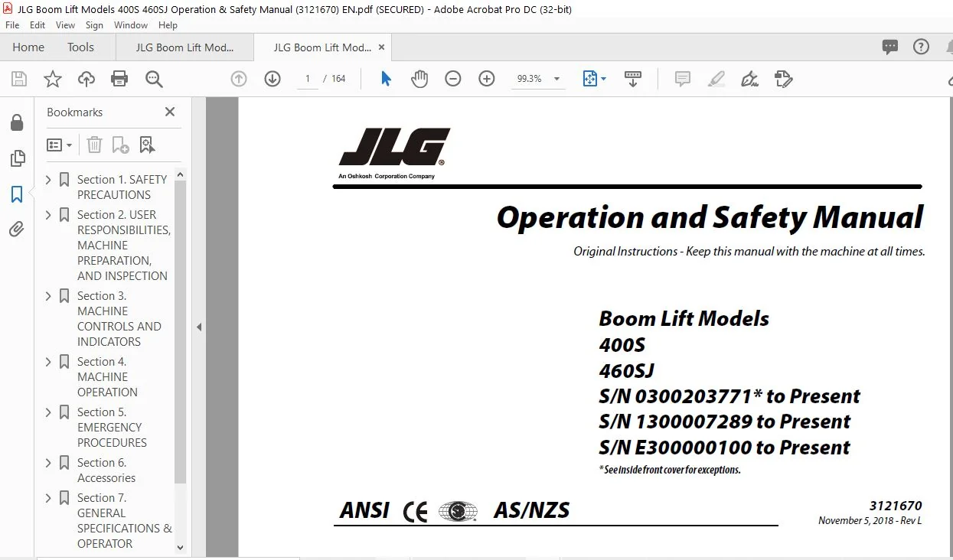The image size is (953, 560).
Task: Collapse the navigation pane with the arrow
Action: click(x=199, y=327)
